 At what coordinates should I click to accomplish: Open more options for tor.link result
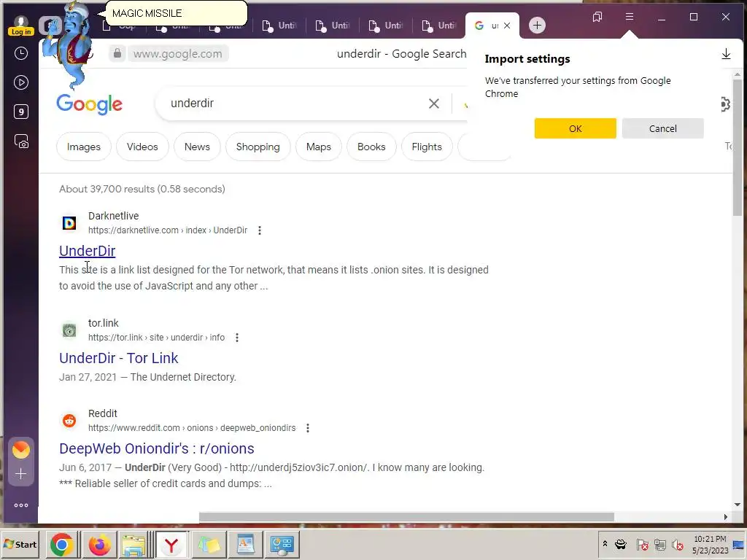pyautogui.click(x=237, y=338)
